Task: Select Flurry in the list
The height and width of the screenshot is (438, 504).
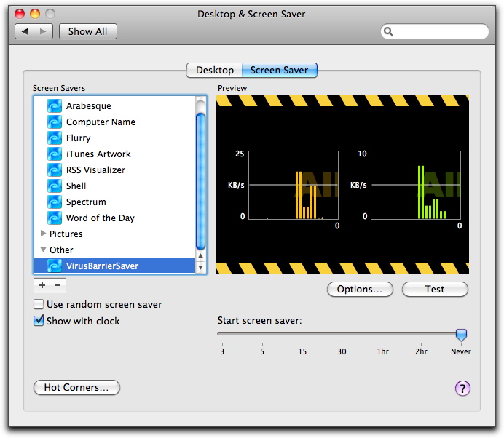Action: point(79,138)
